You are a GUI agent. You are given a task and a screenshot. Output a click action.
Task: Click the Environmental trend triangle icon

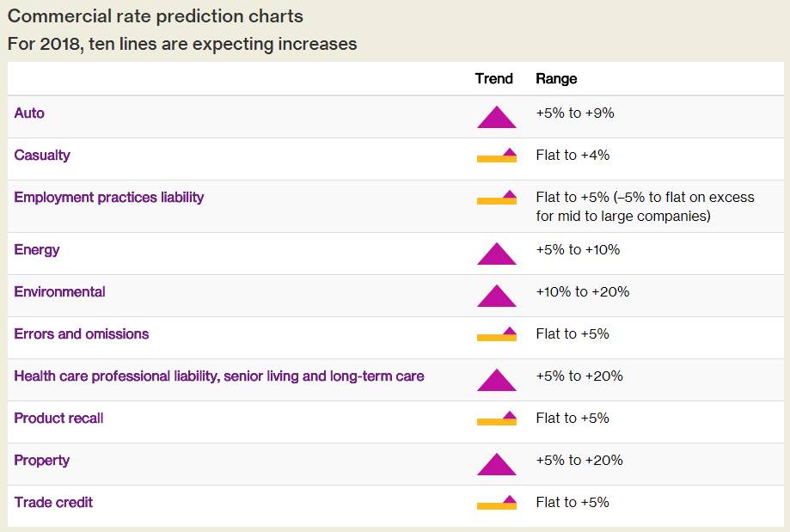496,297
